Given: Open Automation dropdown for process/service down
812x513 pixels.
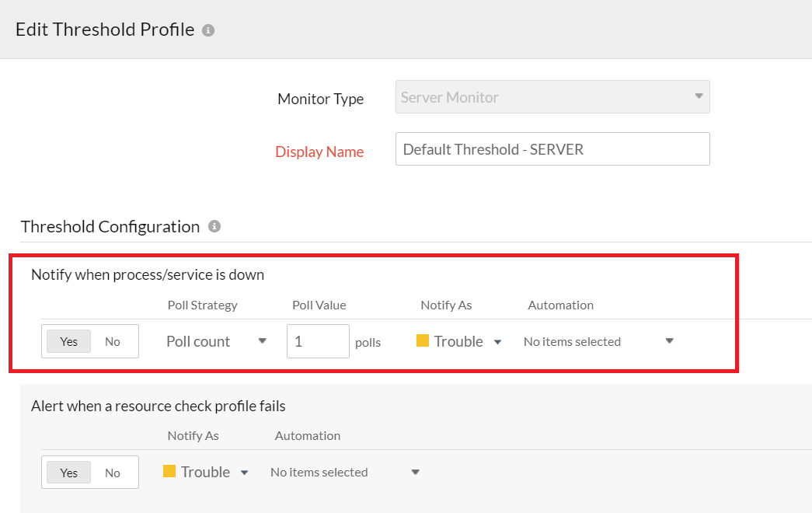Looking at the screenshot, I should point(598,341).
